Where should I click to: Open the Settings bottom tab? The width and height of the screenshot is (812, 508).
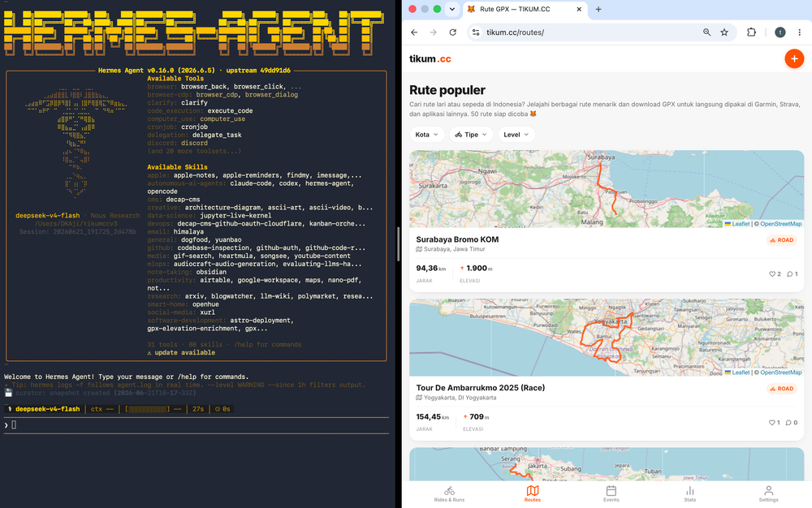coord(768,494)
